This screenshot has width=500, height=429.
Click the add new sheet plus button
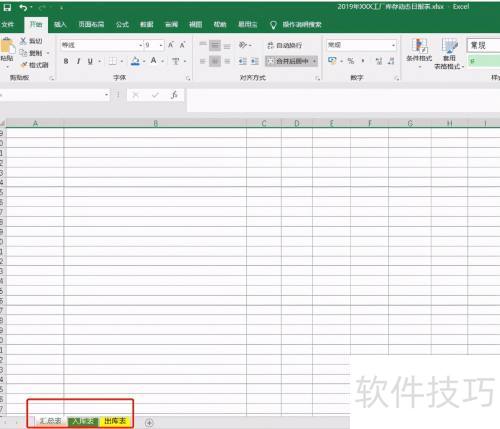(x=149, y=422)
